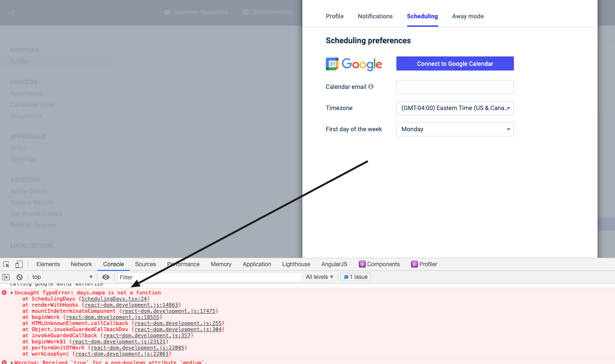Open the Lighthouse DevTools tab
The width and height of the screenshot is (615, 364).
click(x=296, y=264)
